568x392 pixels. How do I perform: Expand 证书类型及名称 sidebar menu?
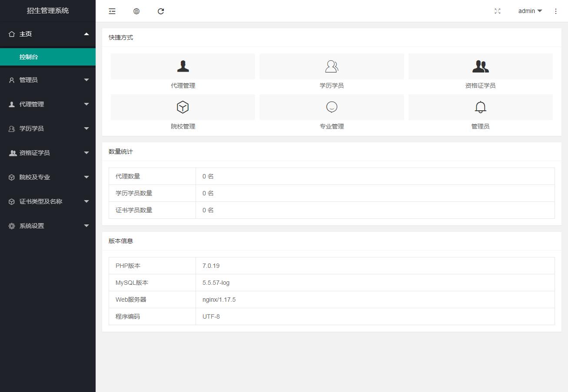coord(48,201)
